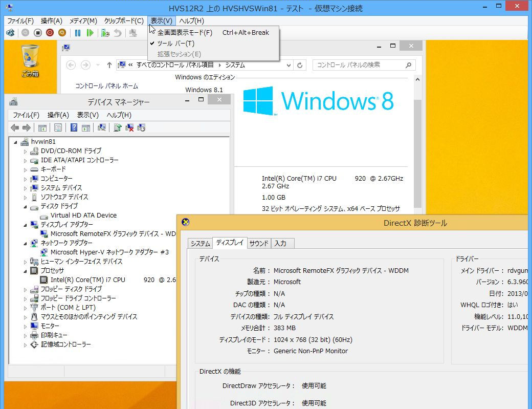The height and width of the screenshot is (409, 532).
Task: Click the scroll-up arrow in the System window
Action: [x=417, y=79]
